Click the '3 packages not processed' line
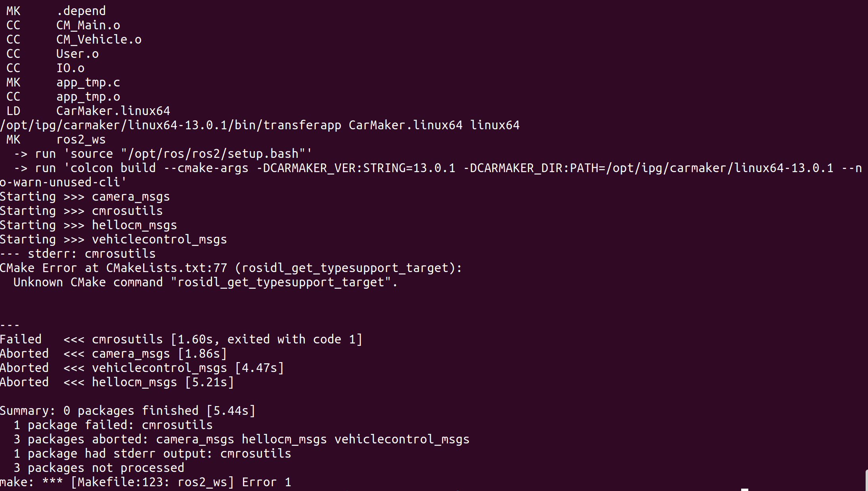 (99, 468)
